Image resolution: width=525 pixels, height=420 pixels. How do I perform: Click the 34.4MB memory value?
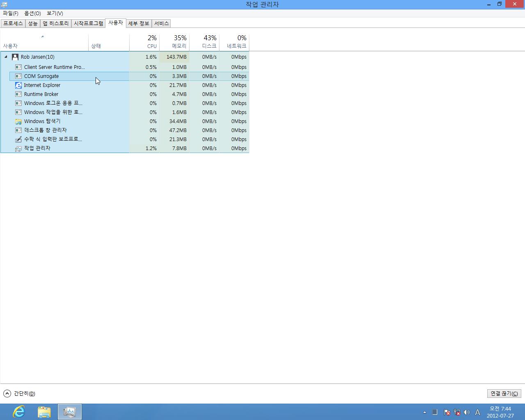(178, 121)
